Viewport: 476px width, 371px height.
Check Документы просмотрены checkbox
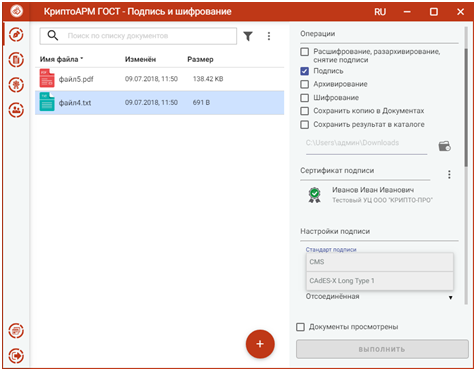(300, 327)
